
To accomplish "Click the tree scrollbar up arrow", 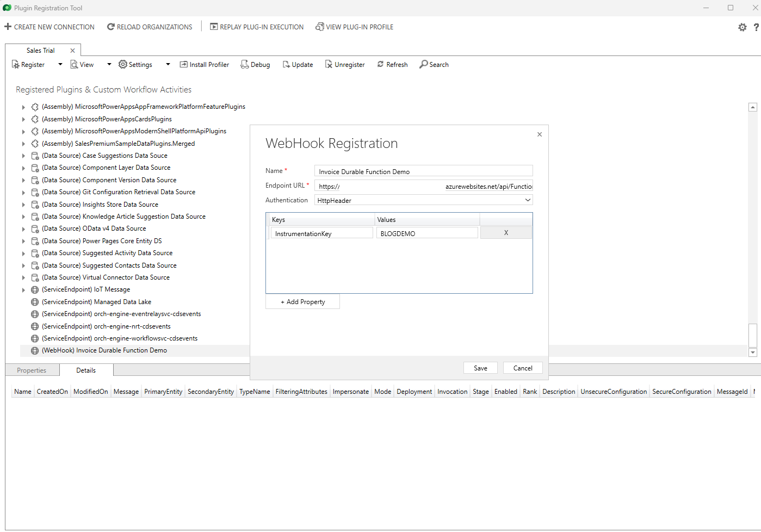I will tap(753, 107).
